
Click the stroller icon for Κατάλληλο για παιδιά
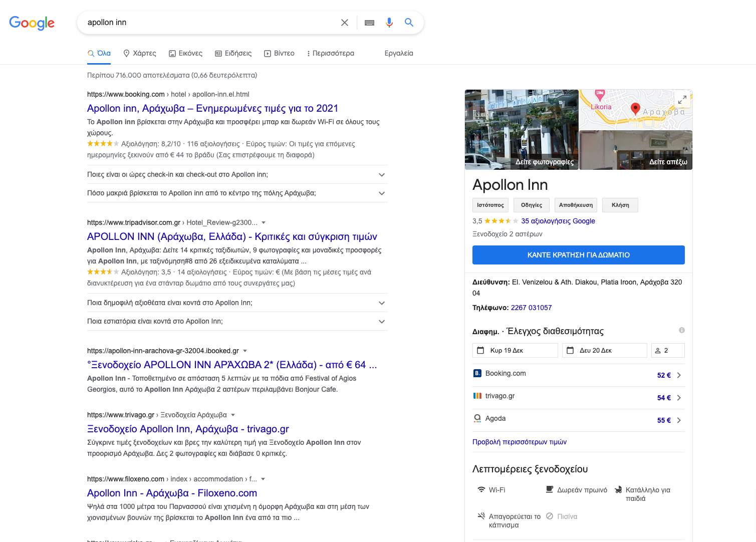[618, 489]
